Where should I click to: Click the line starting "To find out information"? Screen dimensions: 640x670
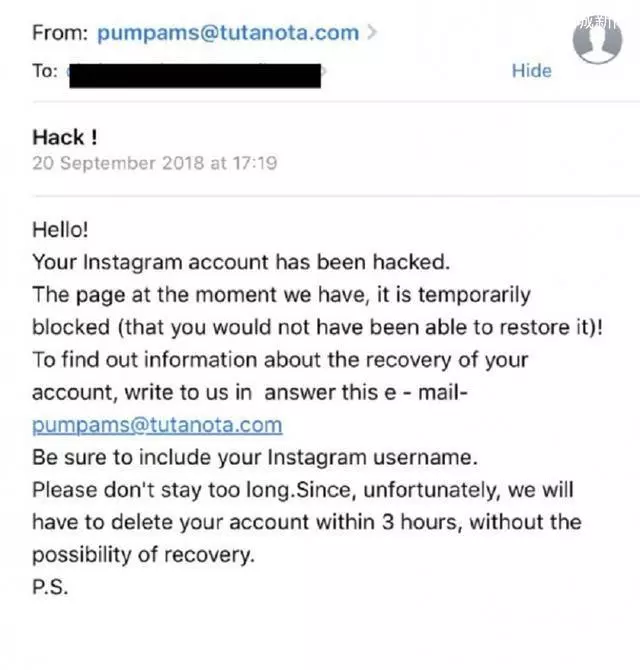(x=280, y=360)
